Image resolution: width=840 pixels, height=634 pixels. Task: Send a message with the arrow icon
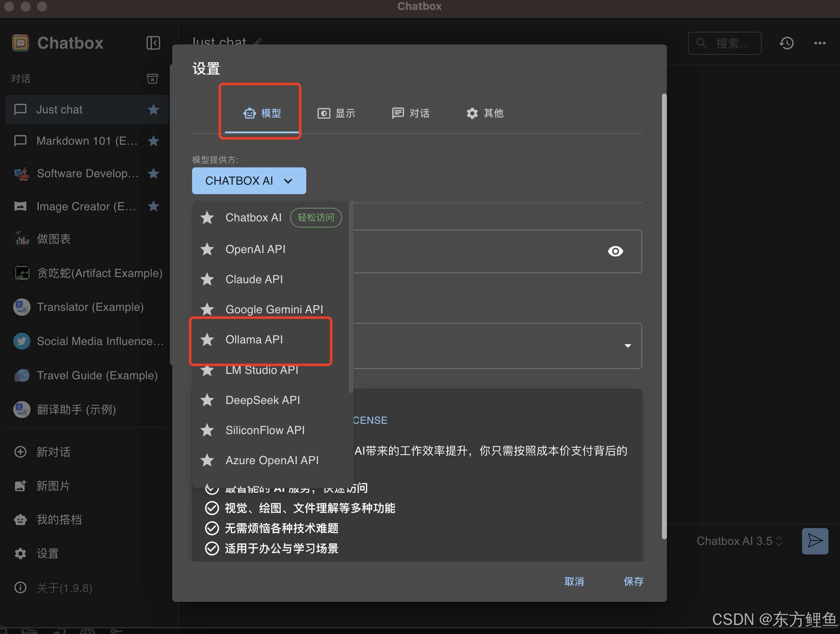tap(815, 541)
